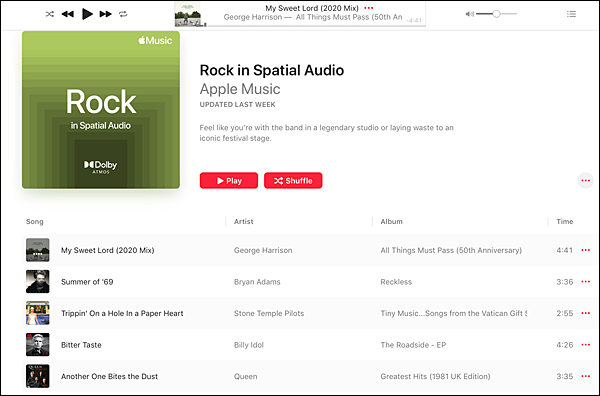Skip forward to the next track
600x396 pixels.
(105, 14)
